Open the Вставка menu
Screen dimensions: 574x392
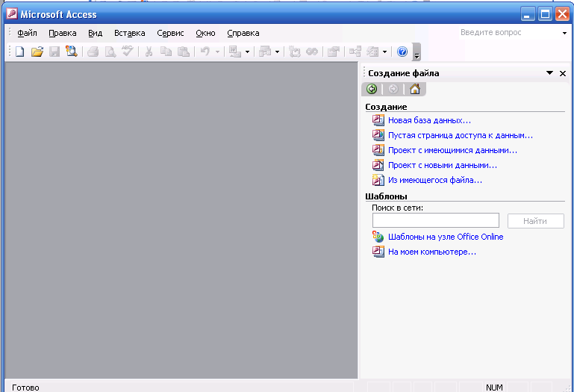point(130,33)
